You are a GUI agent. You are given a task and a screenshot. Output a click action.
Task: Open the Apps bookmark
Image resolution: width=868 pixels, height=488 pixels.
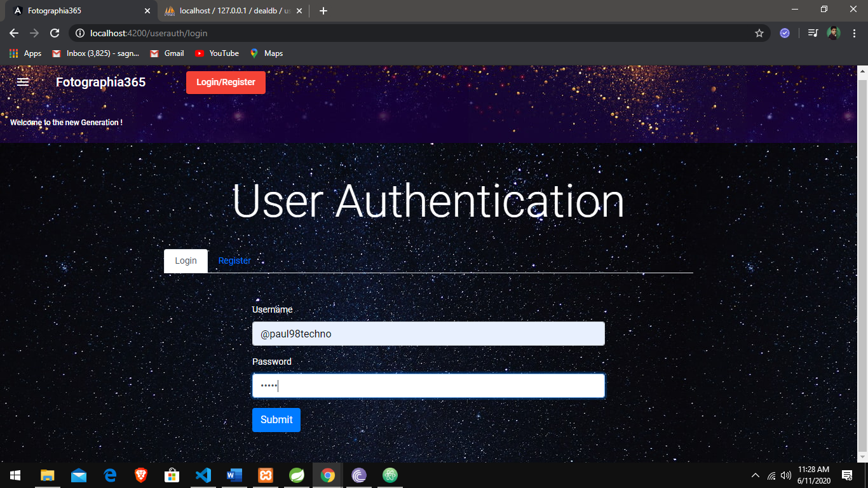point(25,53)
